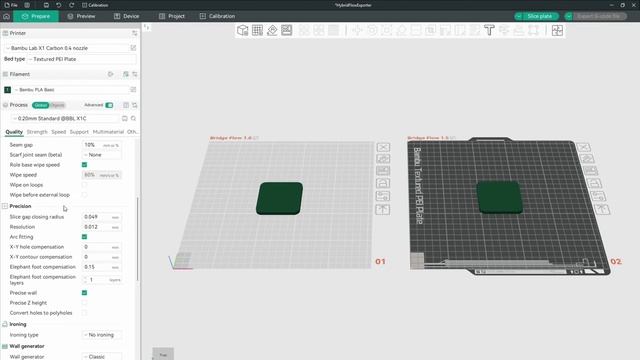Switch to the Preview tab
This screenshot has height=360, width=640.
pos(81,16)
